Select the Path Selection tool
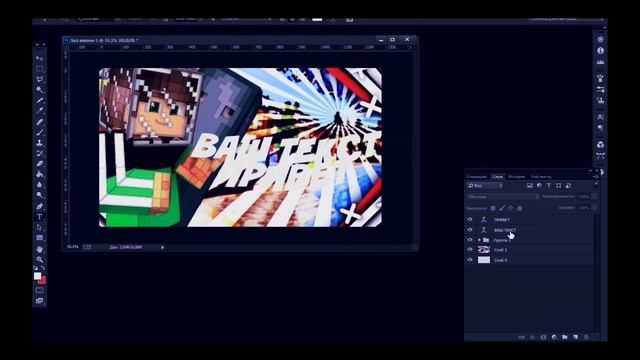The height and width of the screenshot is (360, 640). pos(40,227)
